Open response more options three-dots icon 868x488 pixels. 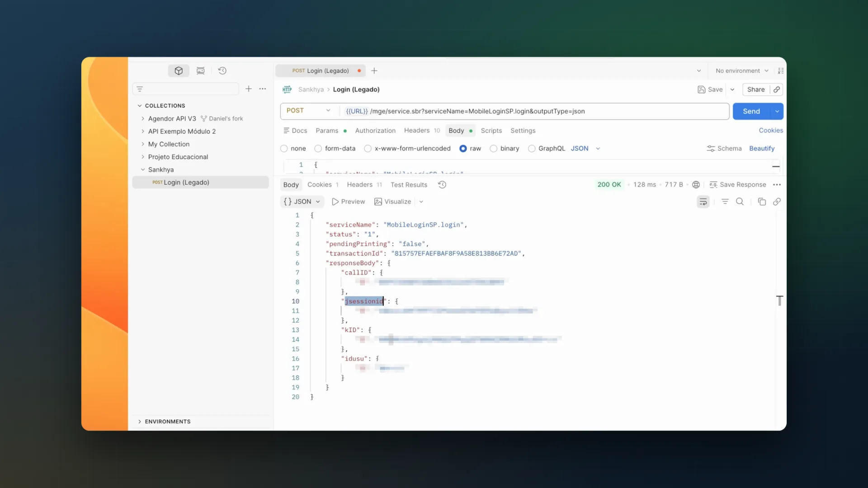tap(777, 184)
